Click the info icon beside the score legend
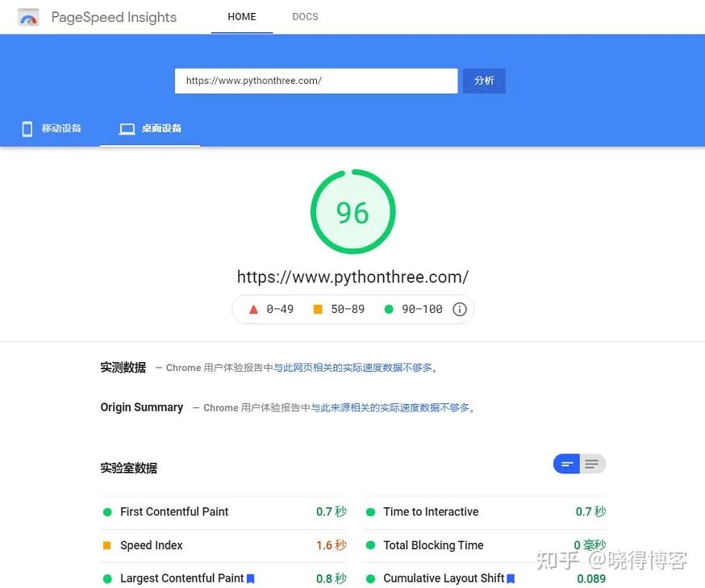The width and height of the screenshot is (705, 588). pos(459,309)
